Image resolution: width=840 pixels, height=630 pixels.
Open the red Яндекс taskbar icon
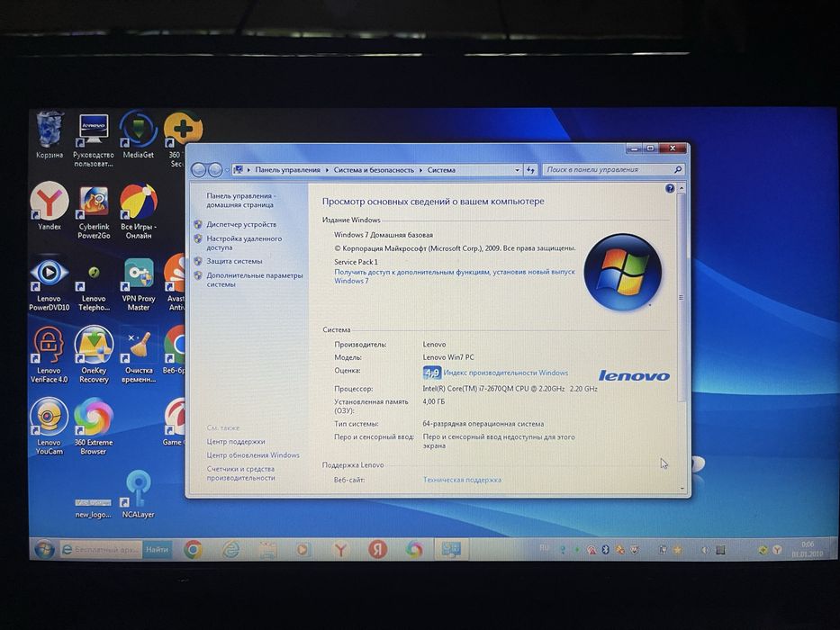(377, 550)
